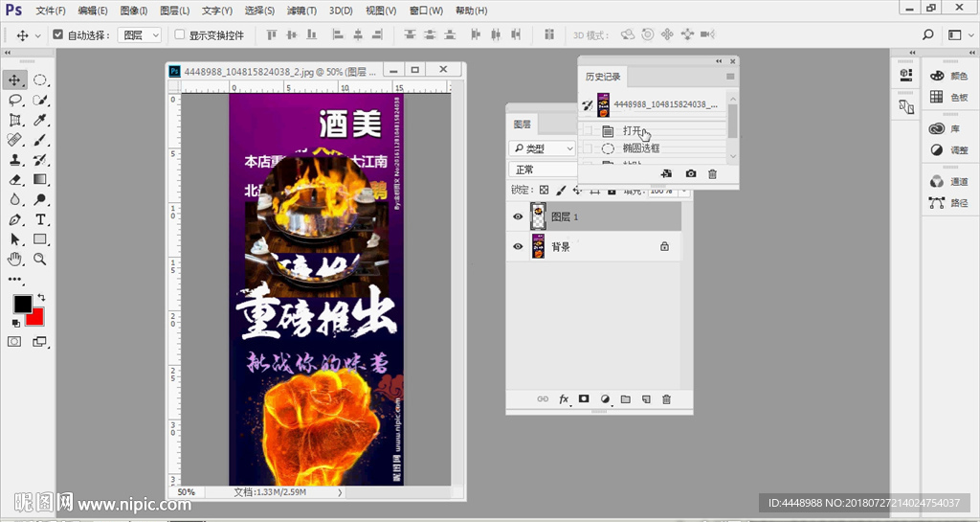The height and width of the screenshot is (522, 980).
Task: Hide the 图层 1 layer
Action: pos(518,217)
